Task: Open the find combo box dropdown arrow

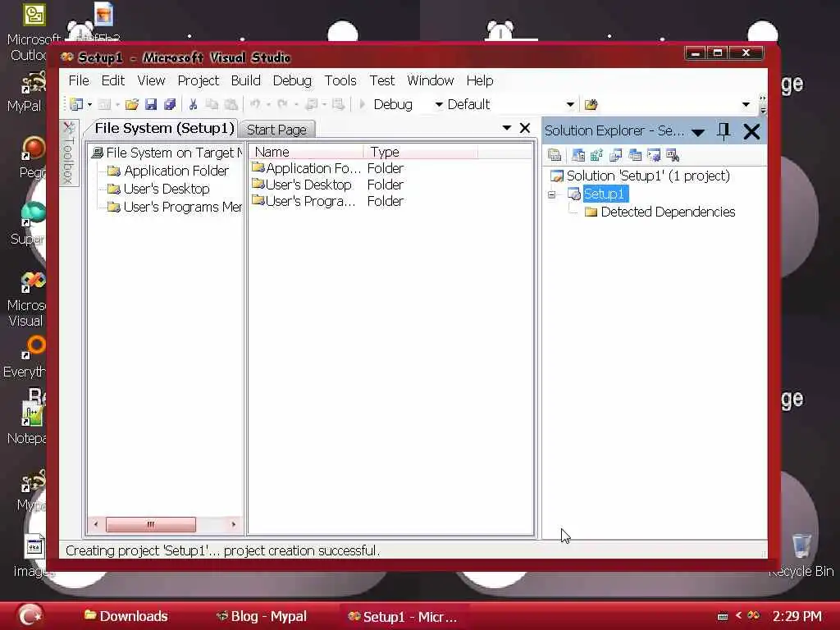Action: pos(746,104)
